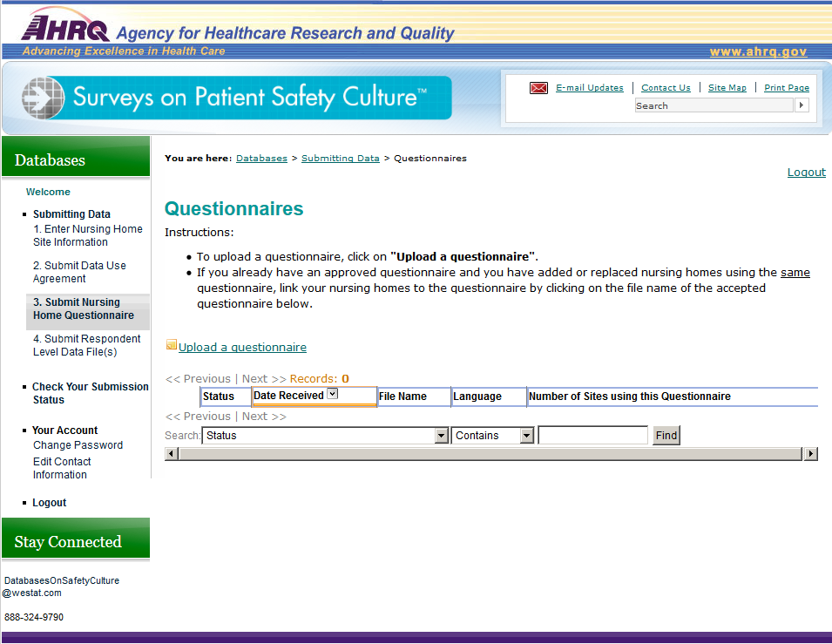Click the Questionnaires page heading

234,208
